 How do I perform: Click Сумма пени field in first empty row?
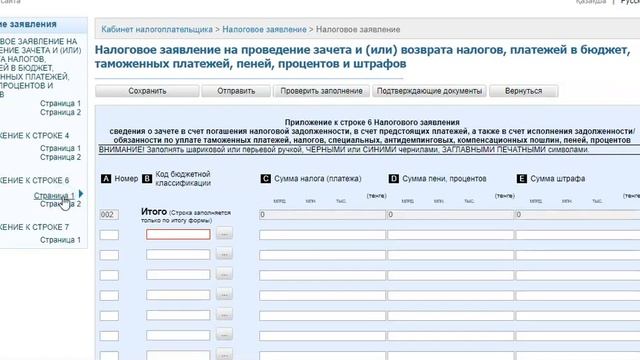pyautogui.click(x=451, y=235)
